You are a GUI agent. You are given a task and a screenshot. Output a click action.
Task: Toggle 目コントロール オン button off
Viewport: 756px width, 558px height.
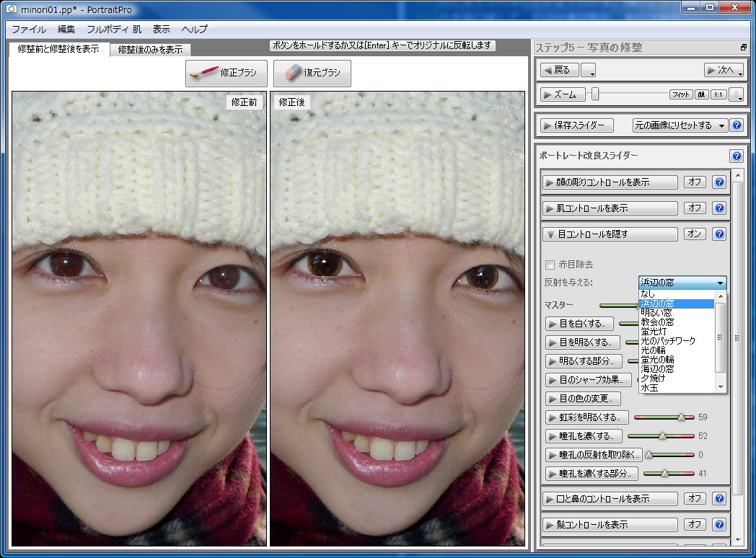695,234
